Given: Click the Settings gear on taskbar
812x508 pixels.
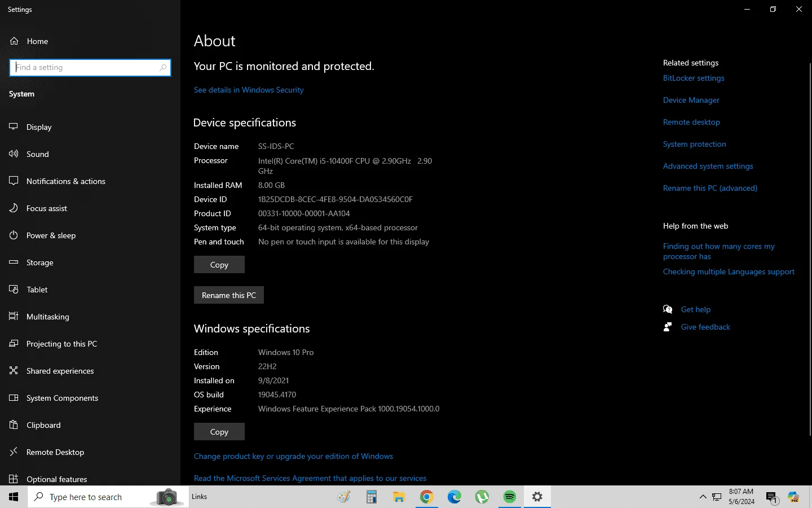Looking at the screenshot, I should coord(537,497).
